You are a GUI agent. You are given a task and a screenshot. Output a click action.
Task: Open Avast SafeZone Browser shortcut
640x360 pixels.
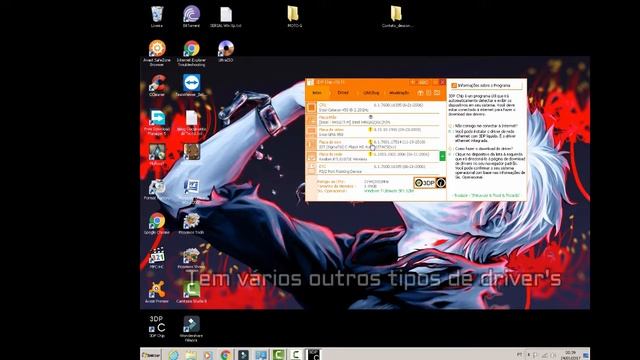point(157,53)
